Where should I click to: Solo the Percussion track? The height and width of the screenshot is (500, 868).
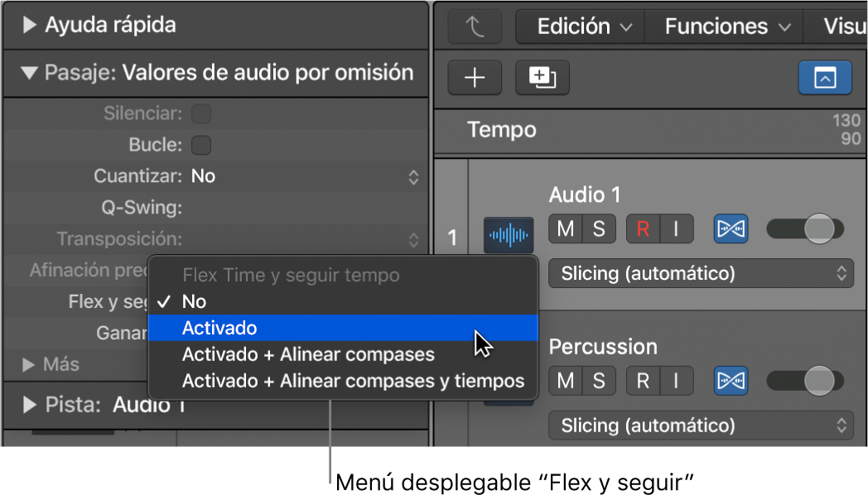[x=599, y=381]
